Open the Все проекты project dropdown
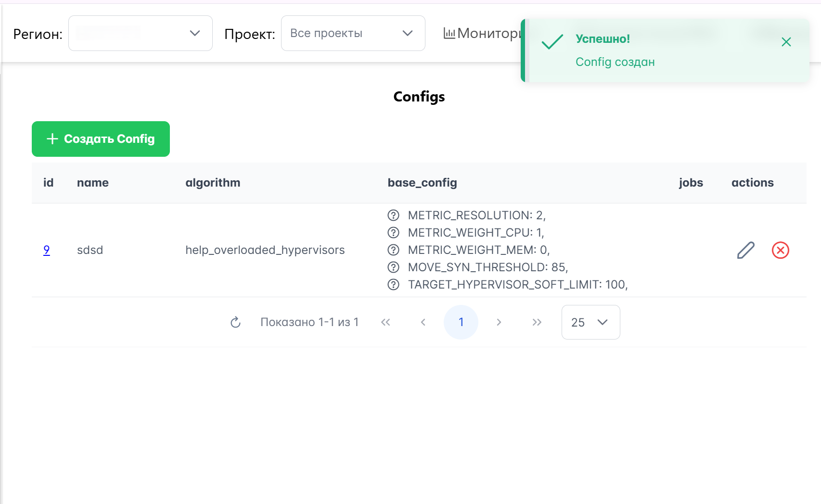 coord(353,33)
